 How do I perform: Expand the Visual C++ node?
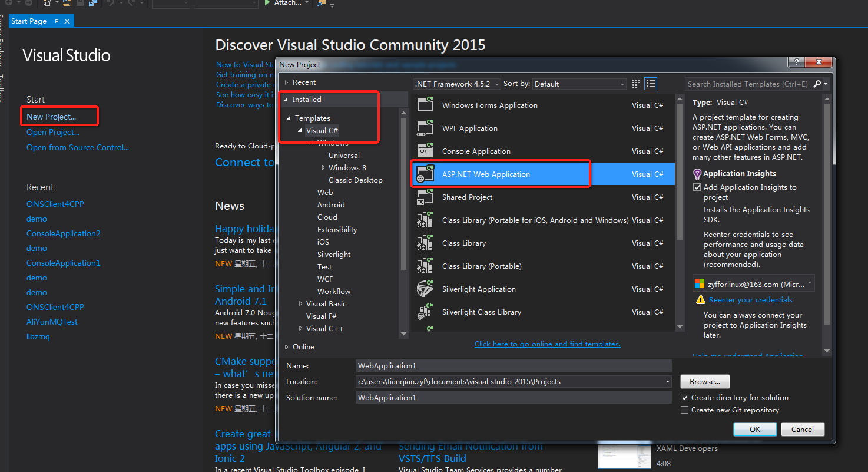coord(300,329)
